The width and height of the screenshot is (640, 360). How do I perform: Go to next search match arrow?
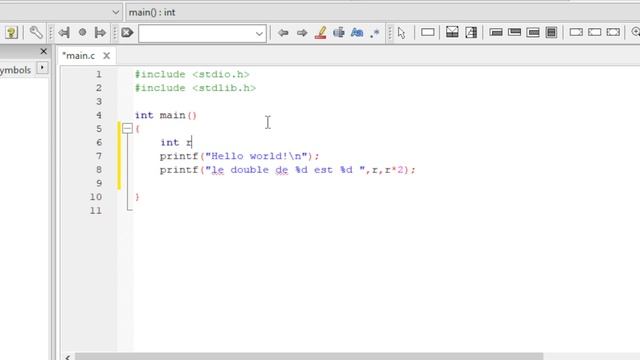tap(302, 33)
